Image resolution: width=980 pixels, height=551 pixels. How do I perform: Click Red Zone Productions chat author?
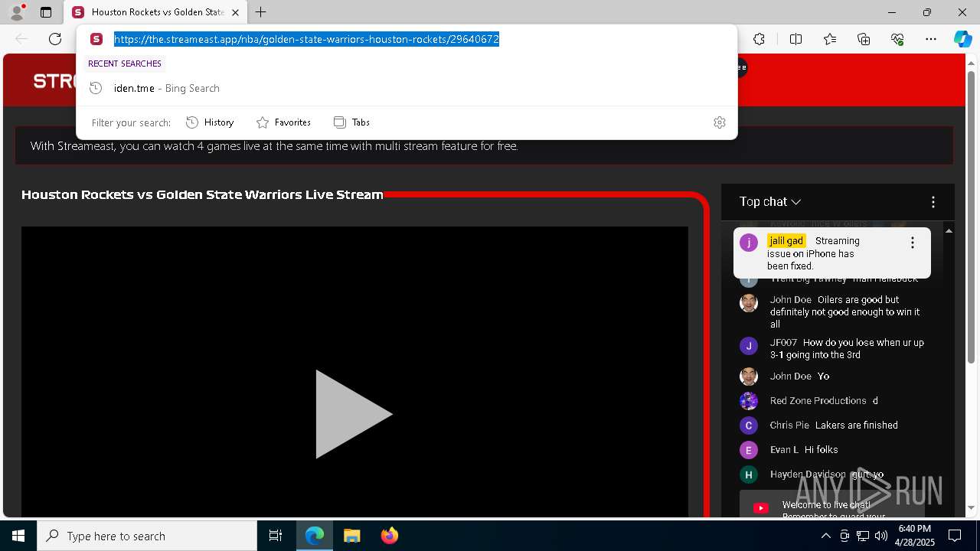point(818,400)
